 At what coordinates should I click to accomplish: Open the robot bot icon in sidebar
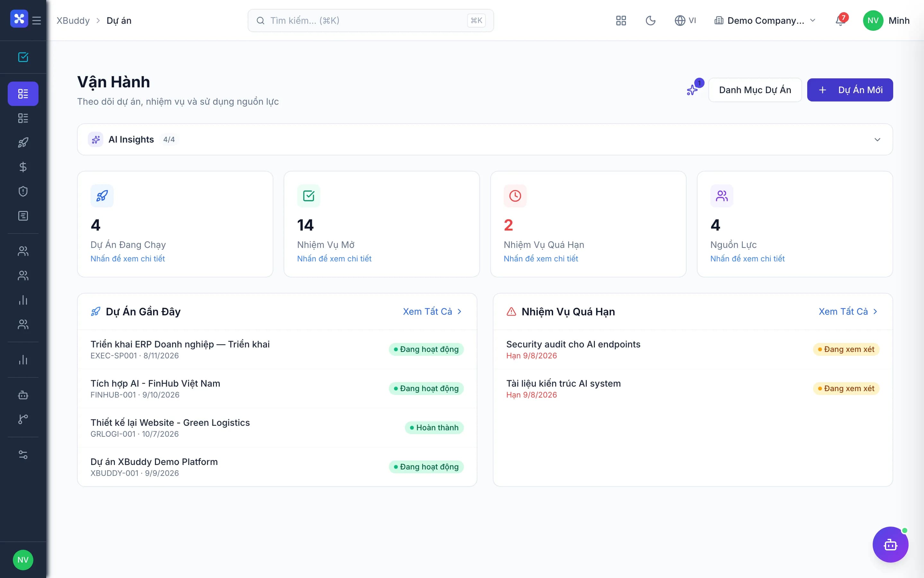[23, 395]
